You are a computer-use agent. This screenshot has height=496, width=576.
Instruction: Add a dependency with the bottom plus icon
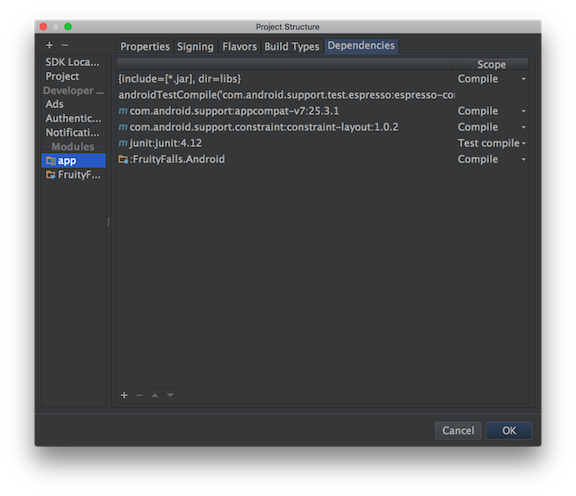click(x=124, y=395)
